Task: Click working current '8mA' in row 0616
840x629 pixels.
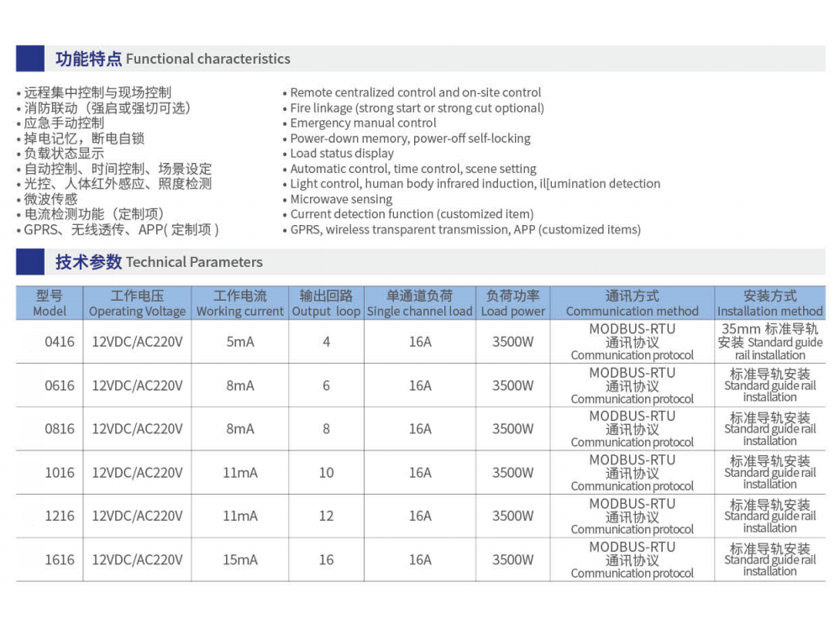Action: pos(240,385)
